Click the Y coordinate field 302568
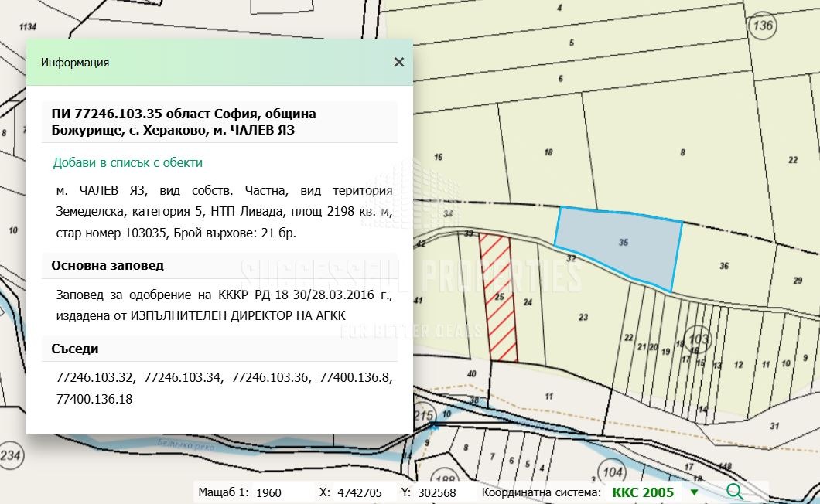 pos(438,492)
